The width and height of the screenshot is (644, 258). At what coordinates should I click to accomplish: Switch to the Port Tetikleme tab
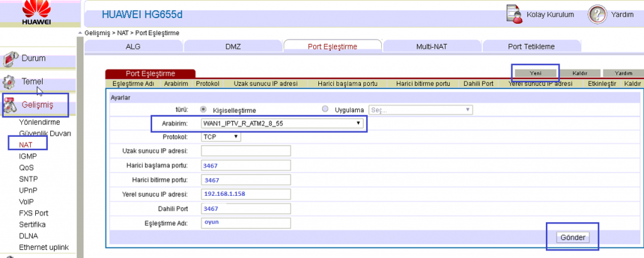(x=531, y=46)
